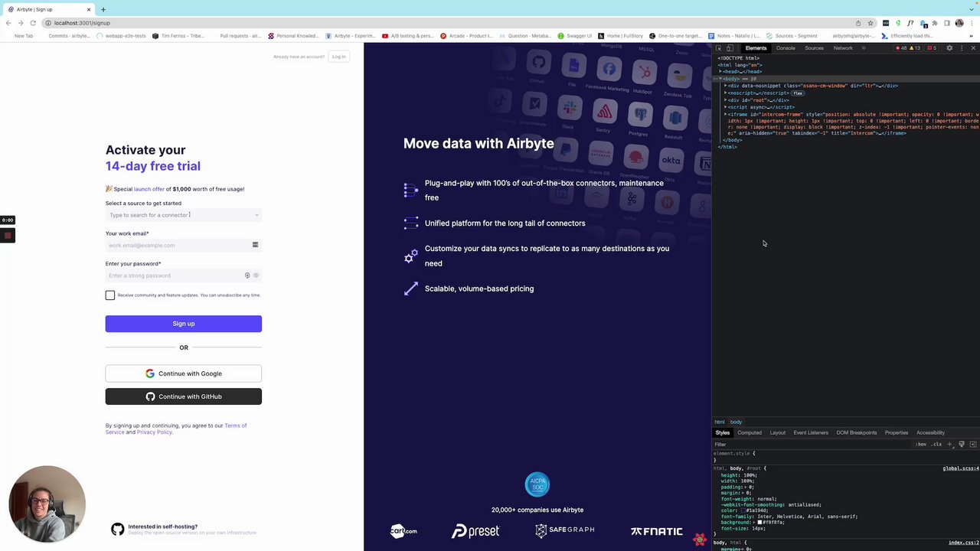Toggle the .cls element classes button
980x551 pixels.
click(x=936, y=445)
